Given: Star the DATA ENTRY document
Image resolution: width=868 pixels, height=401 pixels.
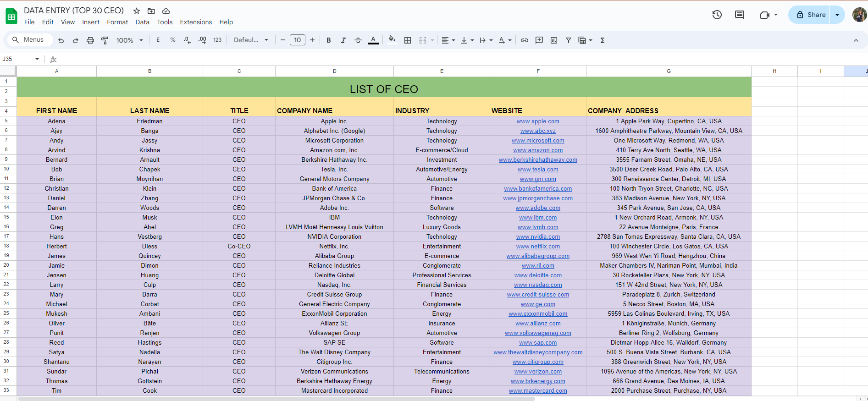Looking at the screenshot, I should [137, 11].
